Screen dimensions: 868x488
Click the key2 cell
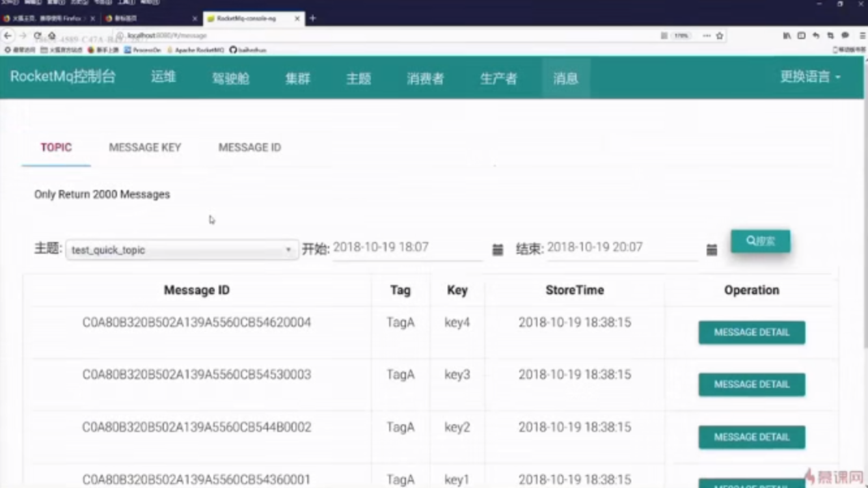[457, 427]
